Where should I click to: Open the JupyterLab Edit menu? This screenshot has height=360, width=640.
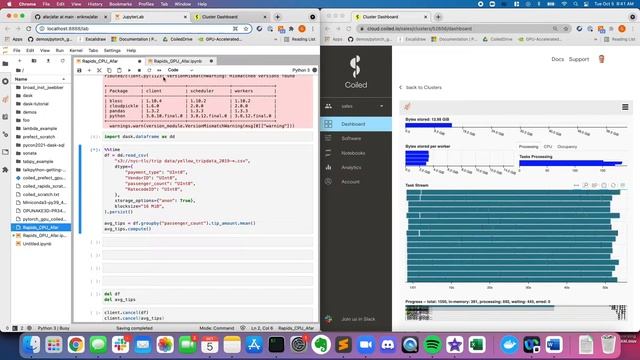coord(30,51)
